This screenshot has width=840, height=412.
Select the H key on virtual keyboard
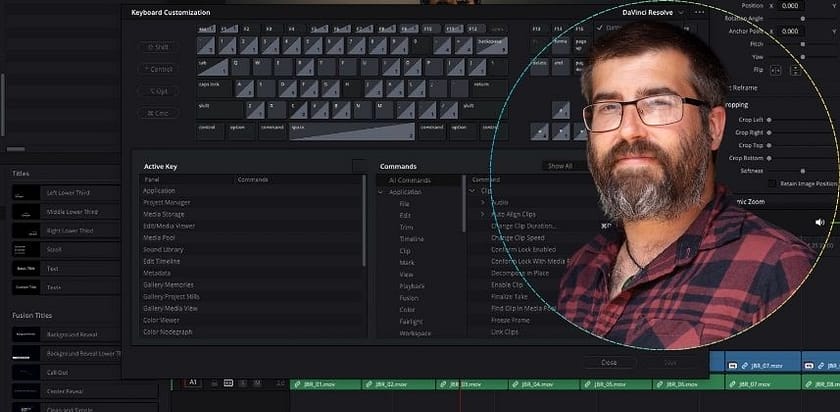352,88
